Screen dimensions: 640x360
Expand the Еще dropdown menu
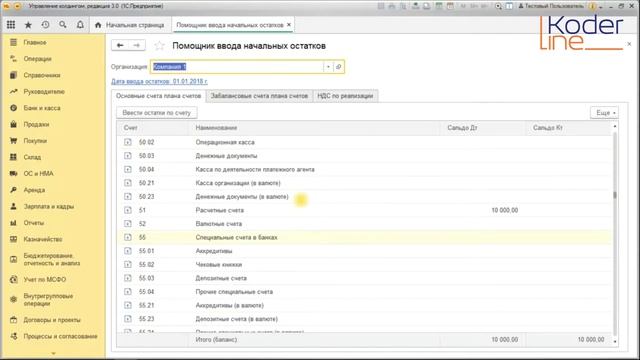604,113
